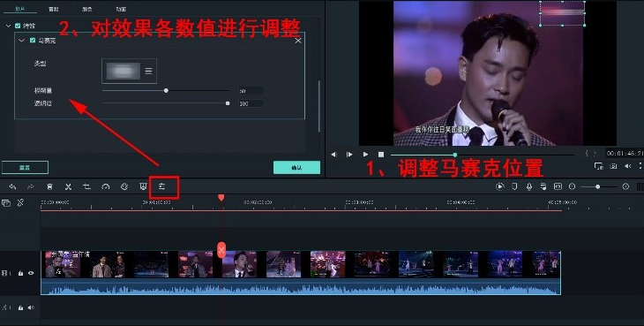Click the scissors split icon in toolbar
This screenshot has height=326, width=644.
(x=68, y=186)
